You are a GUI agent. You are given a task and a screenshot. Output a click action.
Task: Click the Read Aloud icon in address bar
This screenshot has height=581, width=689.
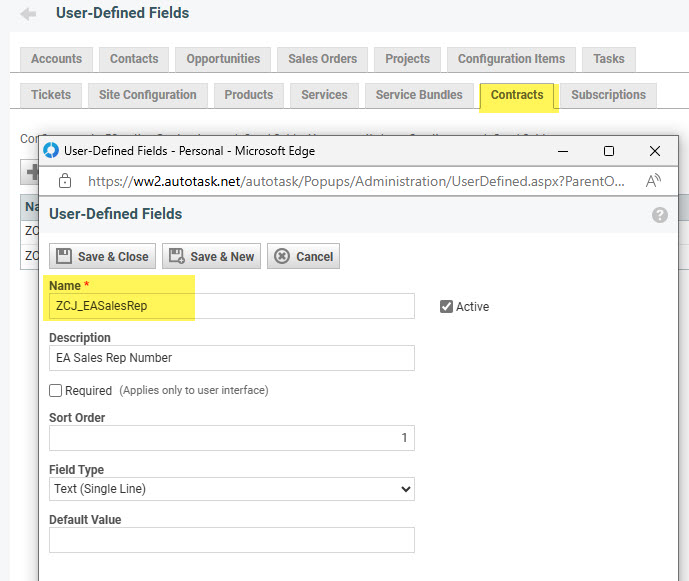pyautogui.click(x=654, y=181)
